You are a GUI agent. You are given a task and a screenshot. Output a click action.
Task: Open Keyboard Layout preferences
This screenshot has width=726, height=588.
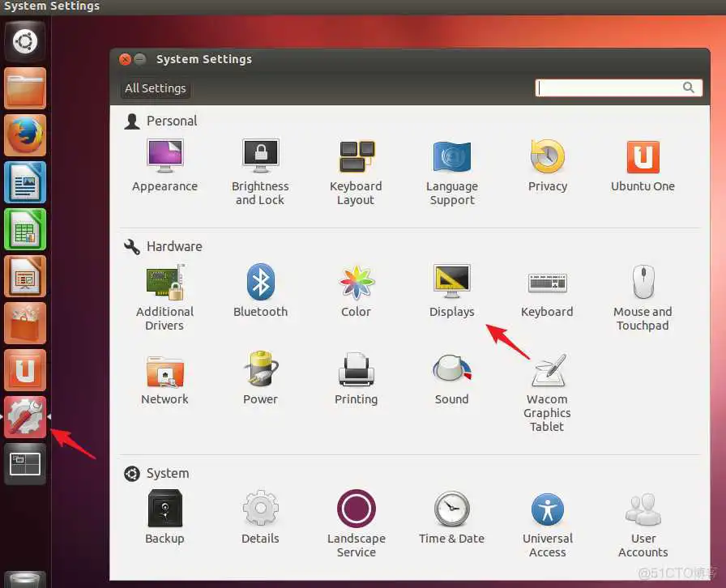(x=356, y=162)
